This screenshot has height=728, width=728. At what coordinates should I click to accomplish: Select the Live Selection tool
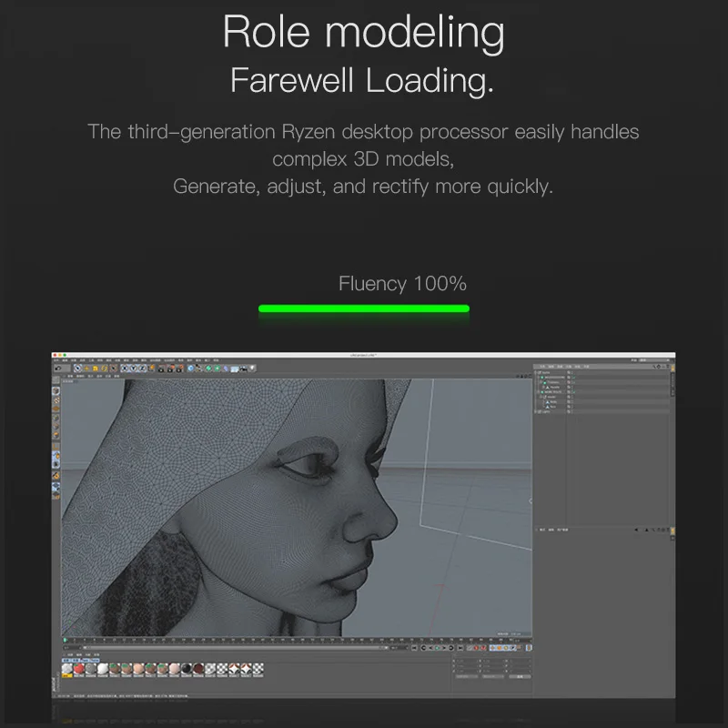click(77, 369)
